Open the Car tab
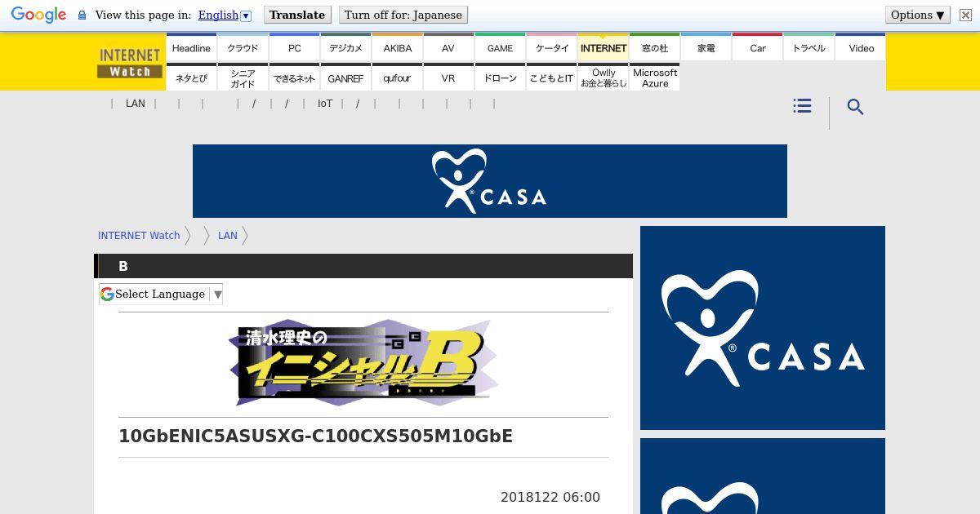 [758, 48]
